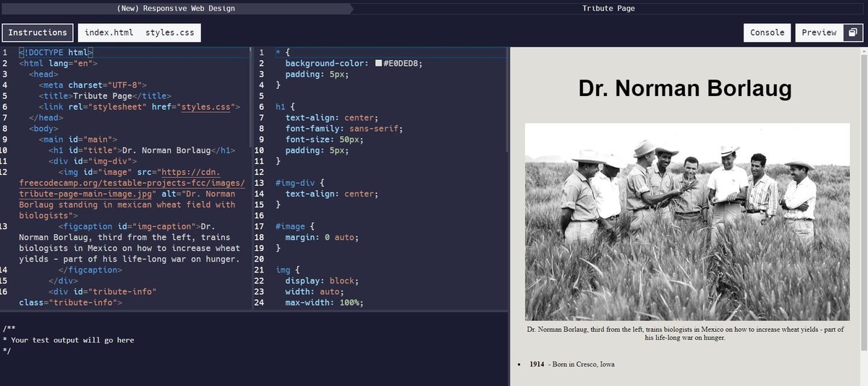Click the wheat field photo in preview
The width and height of the screenshot is (868, 386).
tap(687, 221)
